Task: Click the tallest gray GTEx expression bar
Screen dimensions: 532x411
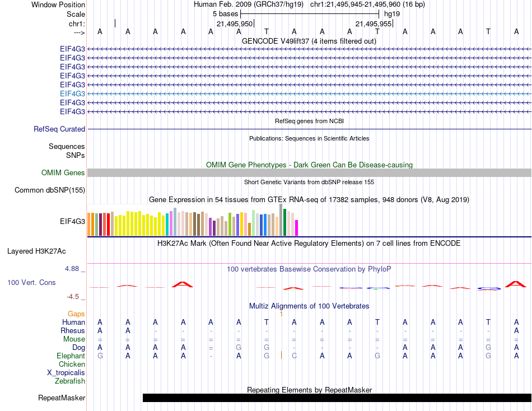Action: (x=281, y=219)
